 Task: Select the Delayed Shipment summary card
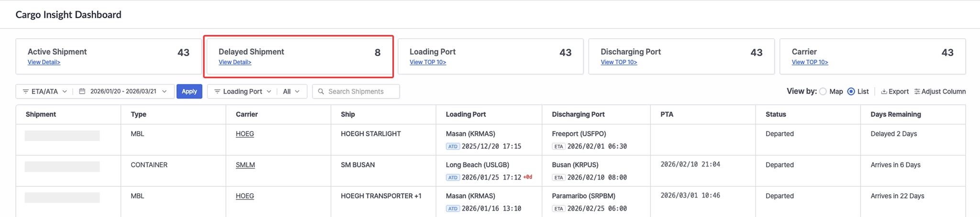[x=299, y=56]
